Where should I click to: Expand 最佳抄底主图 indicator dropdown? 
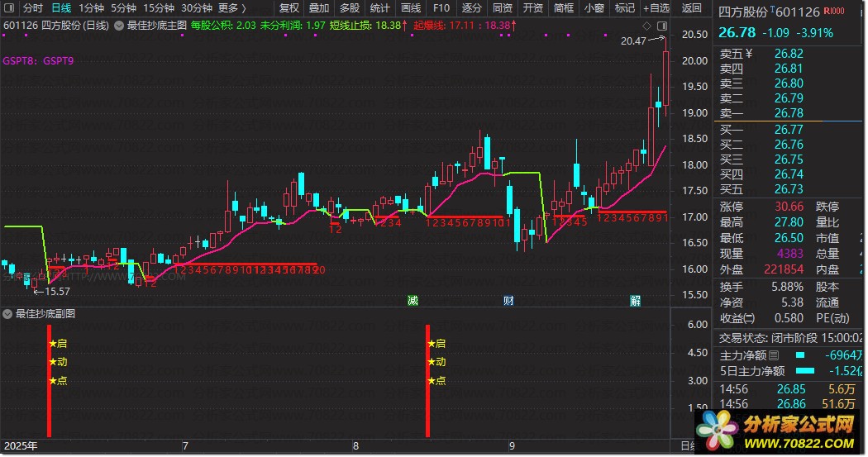coord(119,26)
